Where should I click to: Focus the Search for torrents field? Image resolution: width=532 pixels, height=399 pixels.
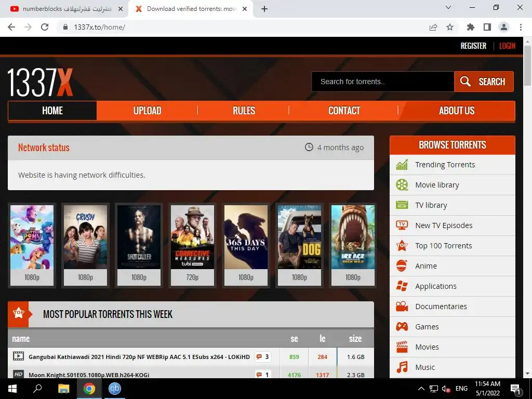click(x=383, y=82)
